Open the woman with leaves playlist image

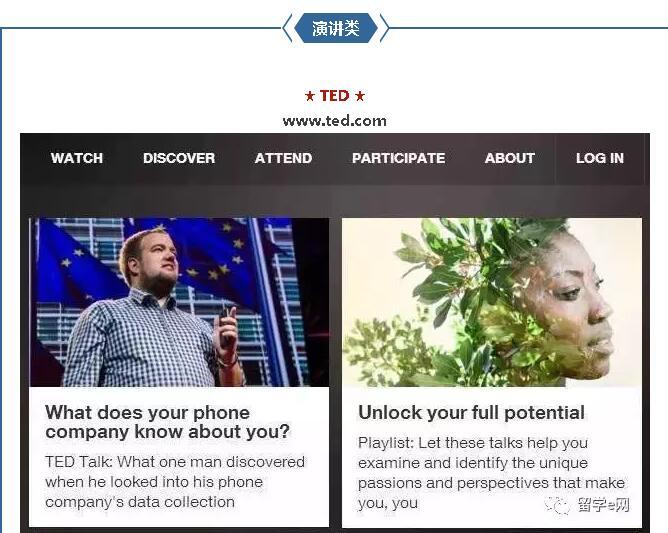pos(492,303)
